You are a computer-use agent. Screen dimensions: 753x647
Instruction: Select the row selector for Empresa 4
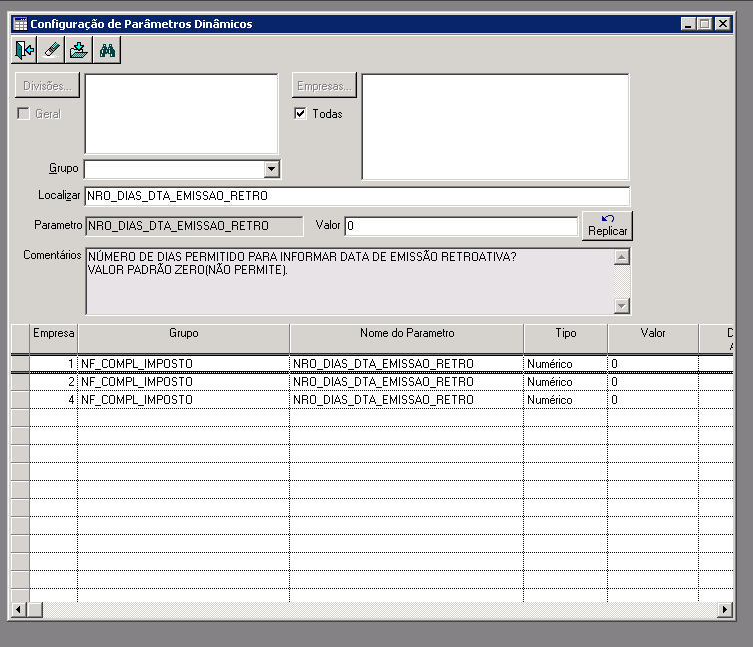[x=20, y=400]
